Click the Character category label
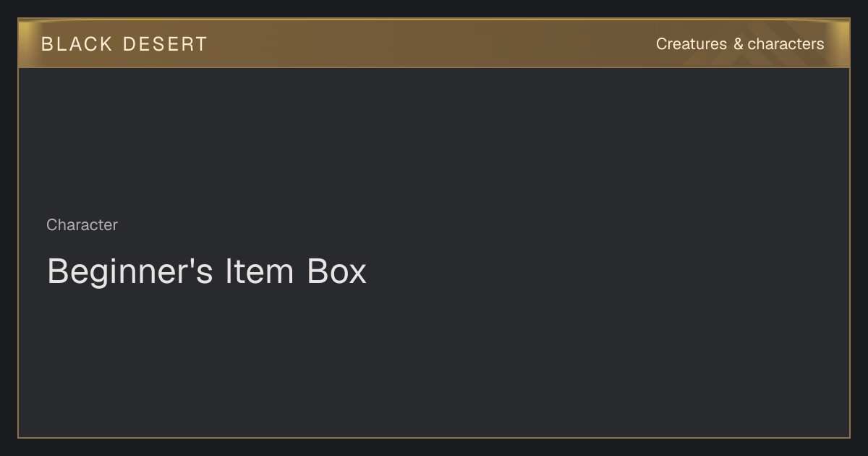 [x=82, y=225]
